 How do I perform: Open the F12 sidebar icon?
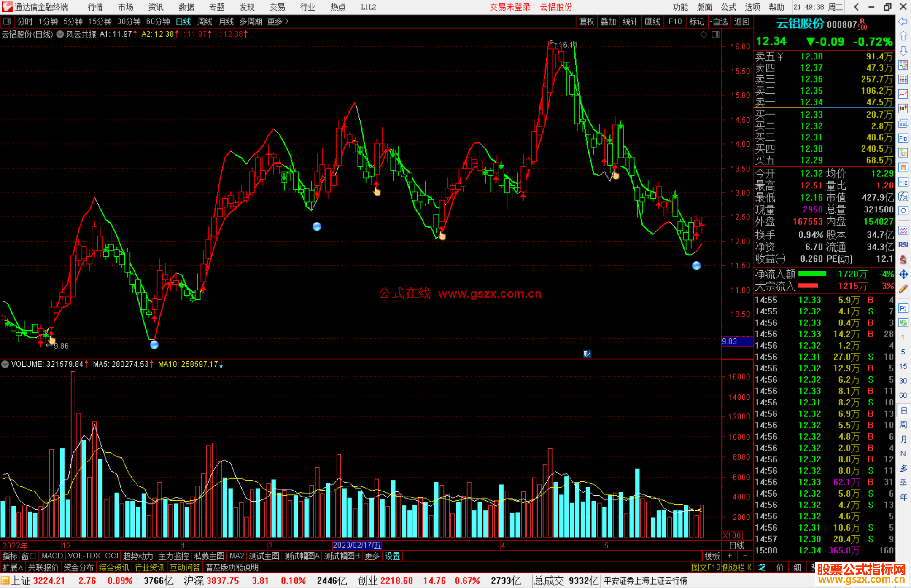pos(903,182)
